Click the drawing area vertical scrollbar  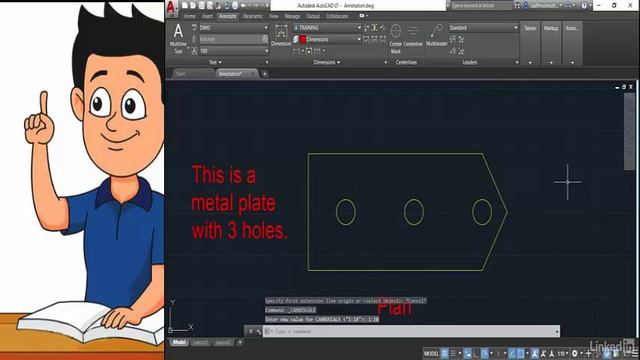point(629,131)
